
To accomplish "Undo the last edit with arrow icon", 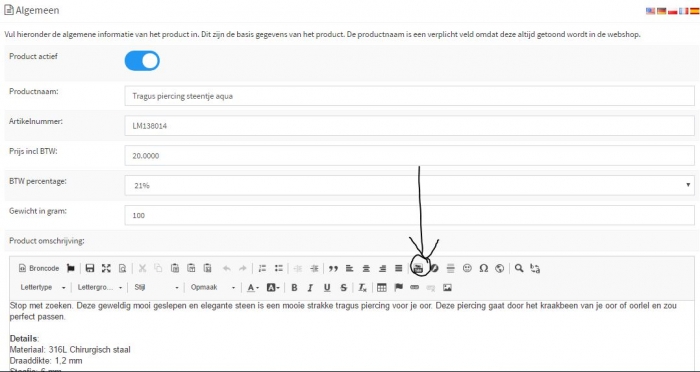I will point(227,268).
